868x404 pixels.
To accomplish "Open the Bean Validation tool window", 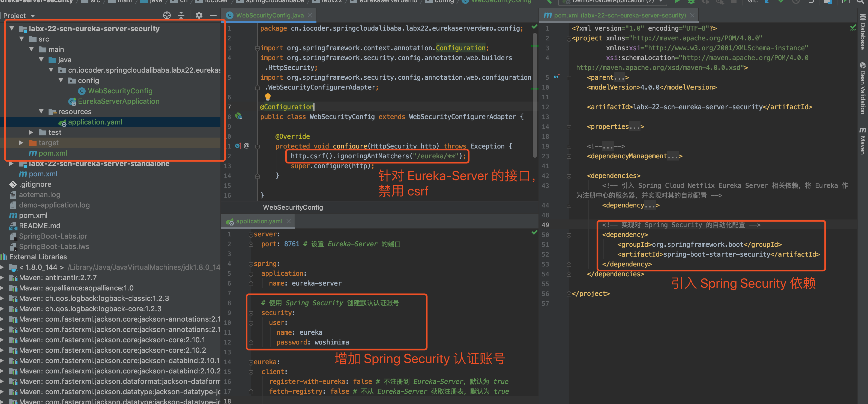I will pos(863,89).
